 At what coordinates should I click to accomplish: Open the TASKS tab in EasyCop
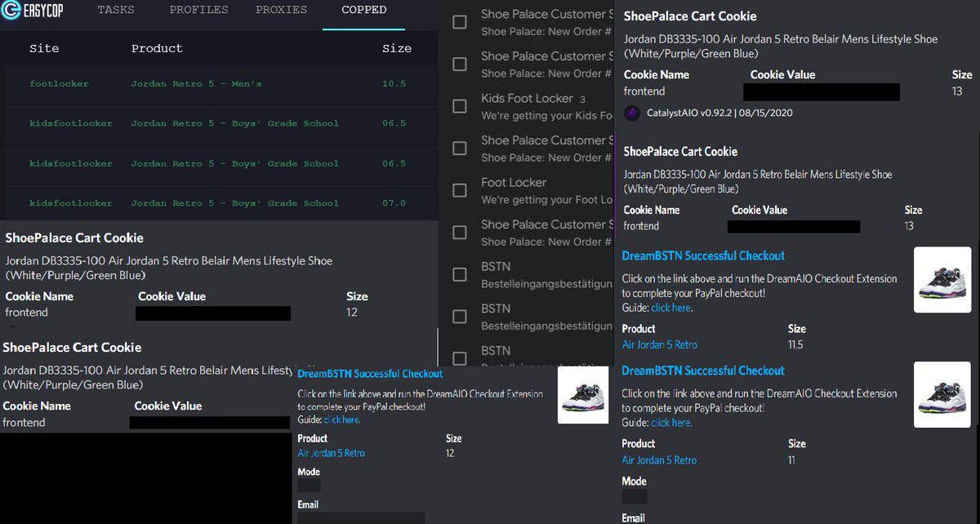116,11
